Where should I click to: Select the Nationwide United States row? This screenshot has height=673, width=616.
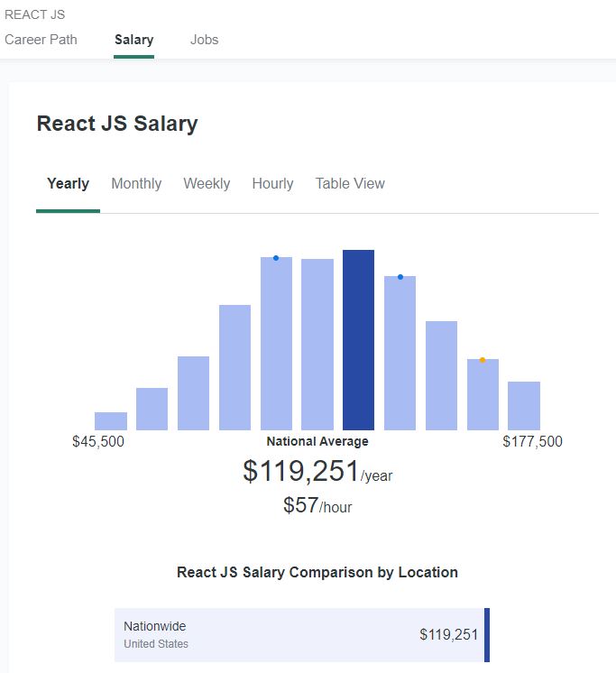point(301,635)
